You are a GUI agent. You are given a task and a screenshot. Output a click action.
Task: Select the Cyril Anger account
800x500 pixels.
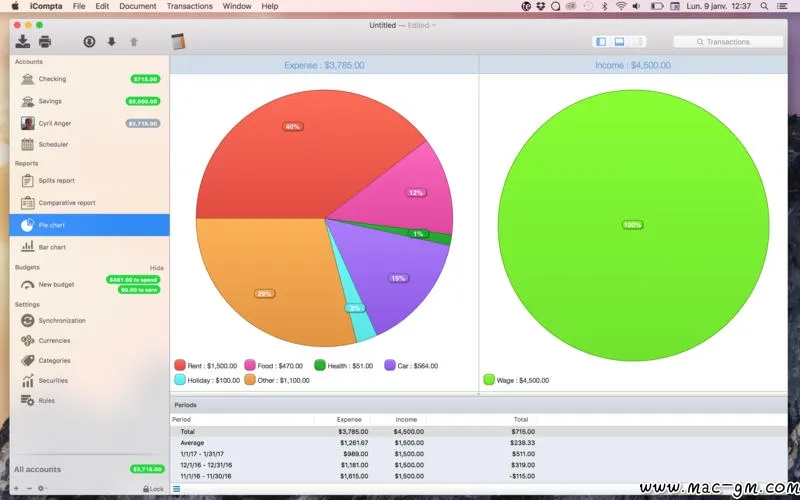click(89, 123)
